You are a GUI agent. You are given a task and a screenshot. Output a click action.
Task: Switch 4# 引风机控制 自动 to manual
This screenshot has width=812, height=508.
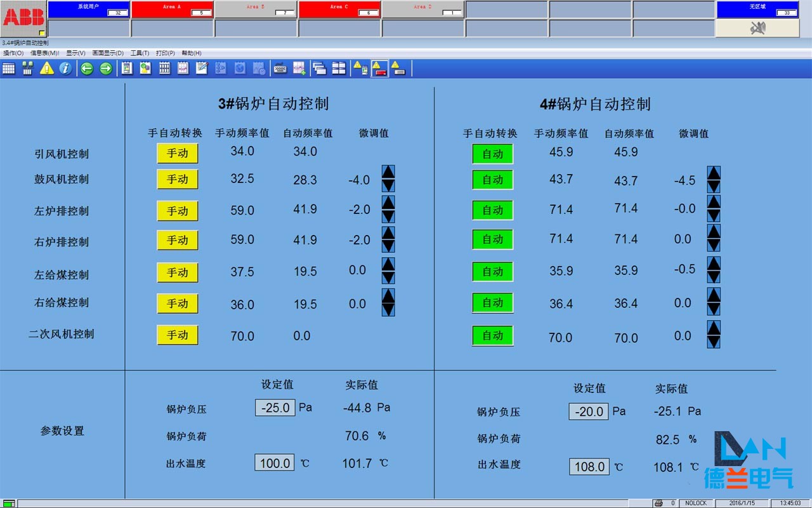tap(493, 153)
